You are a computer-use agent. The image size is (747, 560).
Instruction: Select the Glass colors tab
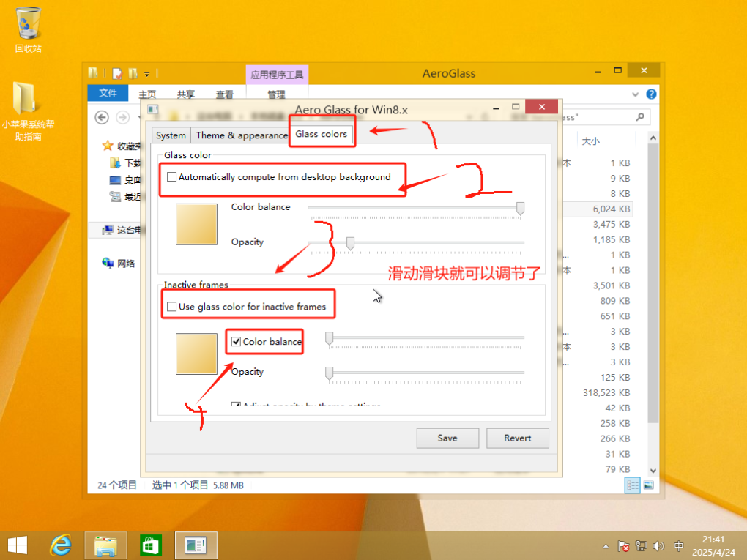point(321,134)
